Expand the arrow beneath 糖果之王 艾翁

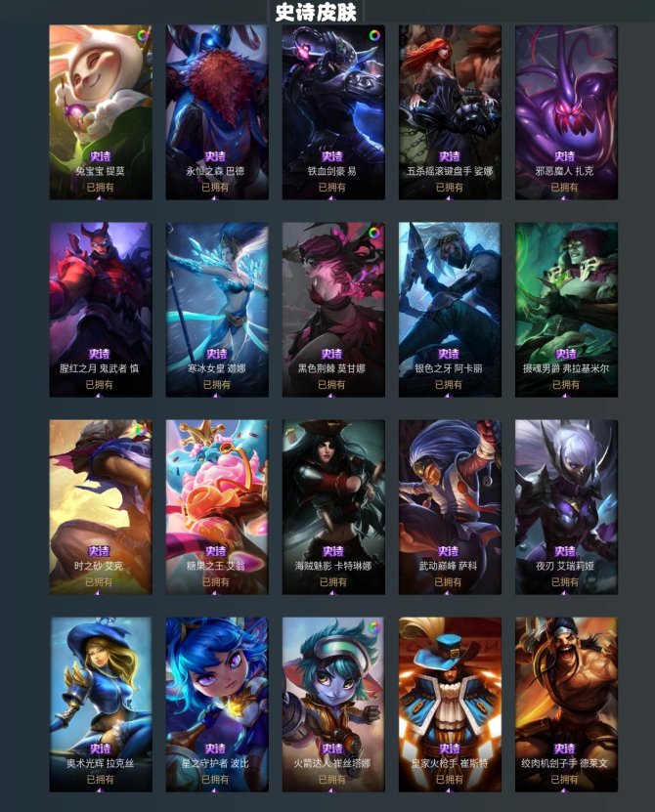point(215,592)
